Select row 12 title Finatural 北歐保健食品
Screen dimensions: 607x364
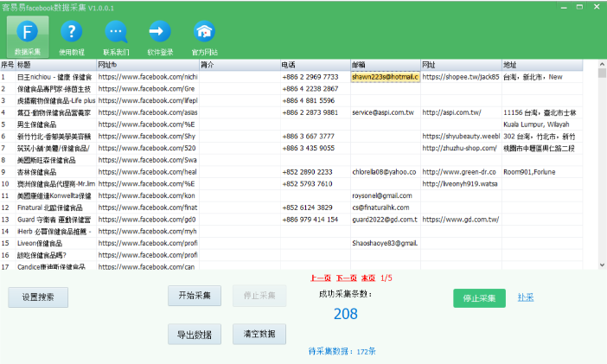point(55,208)
